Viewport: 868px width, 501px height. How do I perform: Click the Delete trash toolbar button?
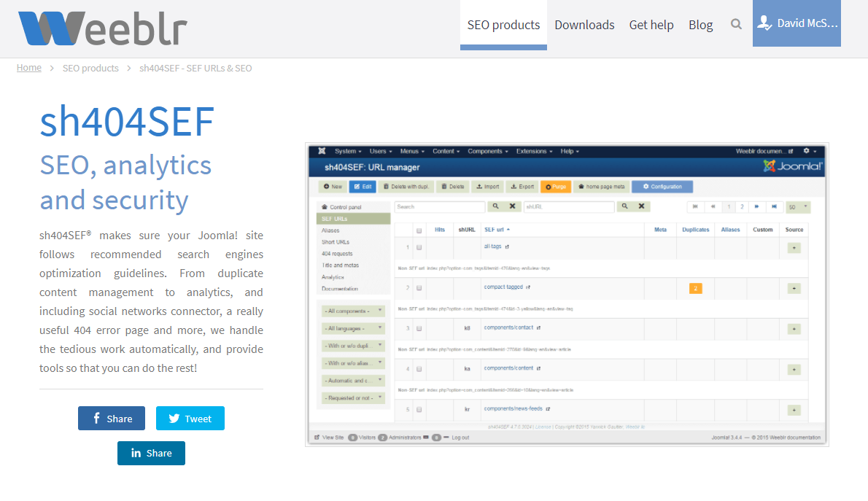453,187
